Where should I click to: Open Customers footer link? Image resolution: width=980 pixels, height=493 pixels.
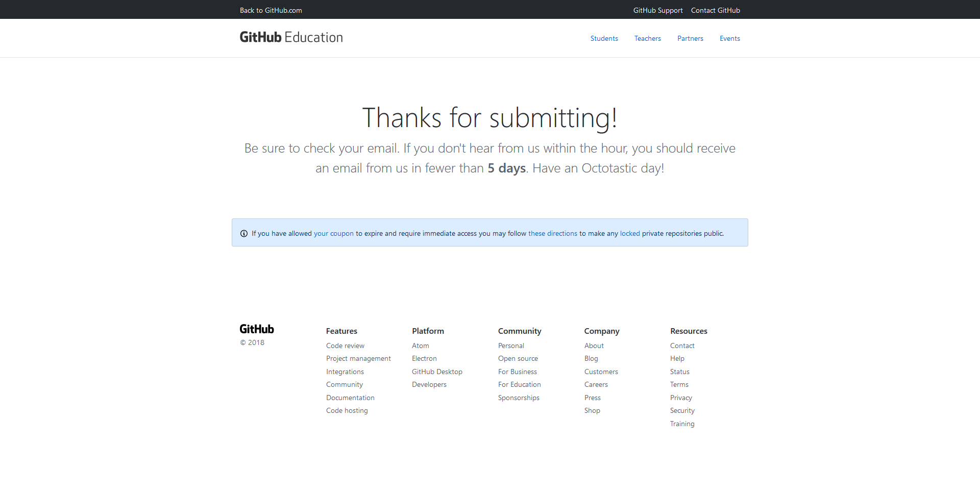(601, 372)
